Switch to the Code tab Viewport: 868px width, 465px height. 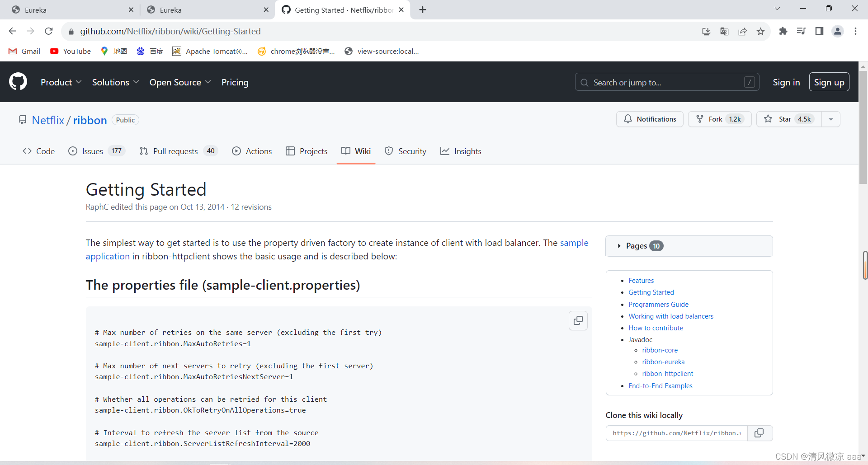point(38,151)
